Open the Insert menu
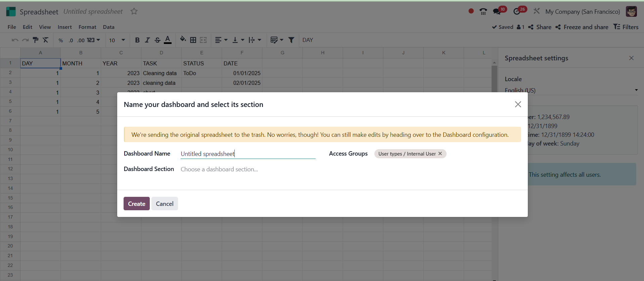This screenshot has width=644, height=281. click(64, 27)
